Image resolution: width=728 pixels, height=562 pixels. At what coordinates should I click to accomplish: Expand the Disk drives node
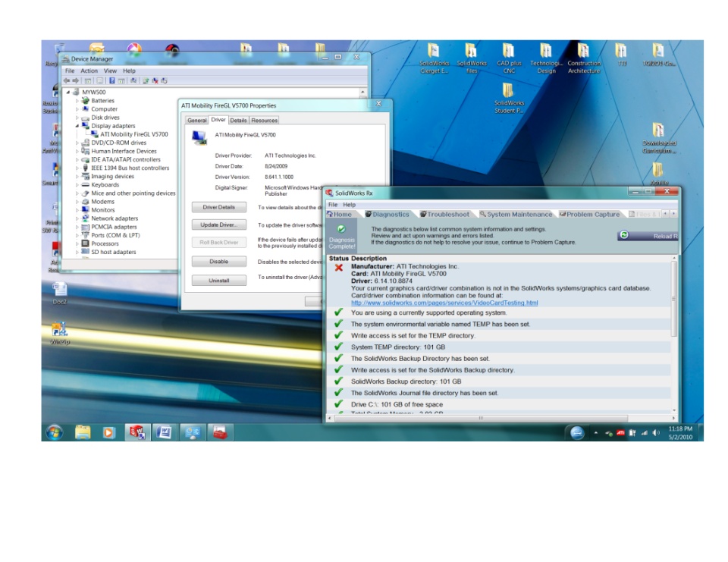pyautogui.click(x=77, y=117)
